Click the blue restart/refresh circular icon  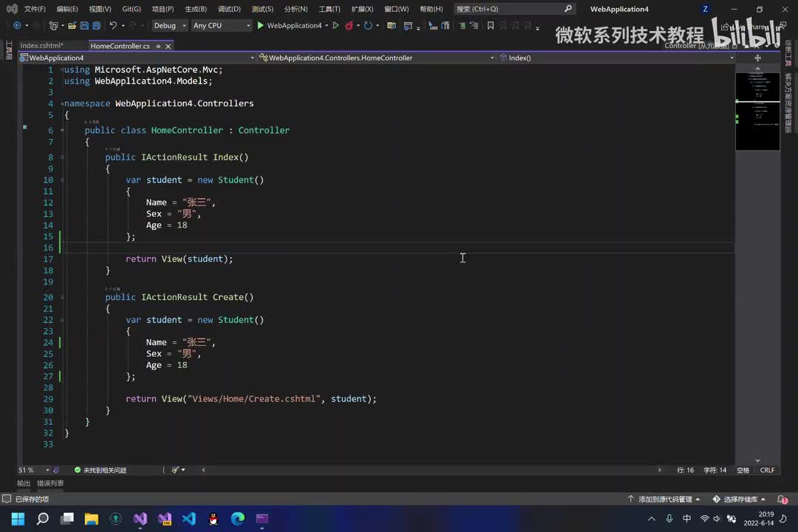click(x=368, y=25)
